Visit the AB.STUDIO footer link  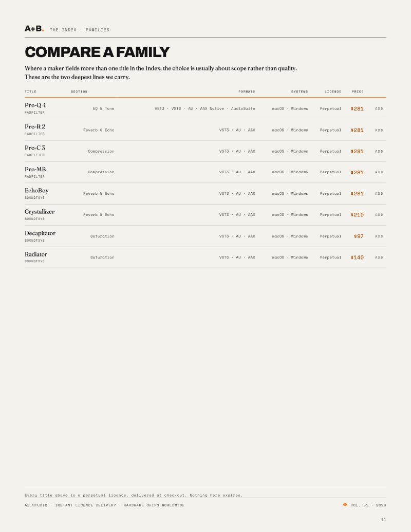tap(36, 505)
